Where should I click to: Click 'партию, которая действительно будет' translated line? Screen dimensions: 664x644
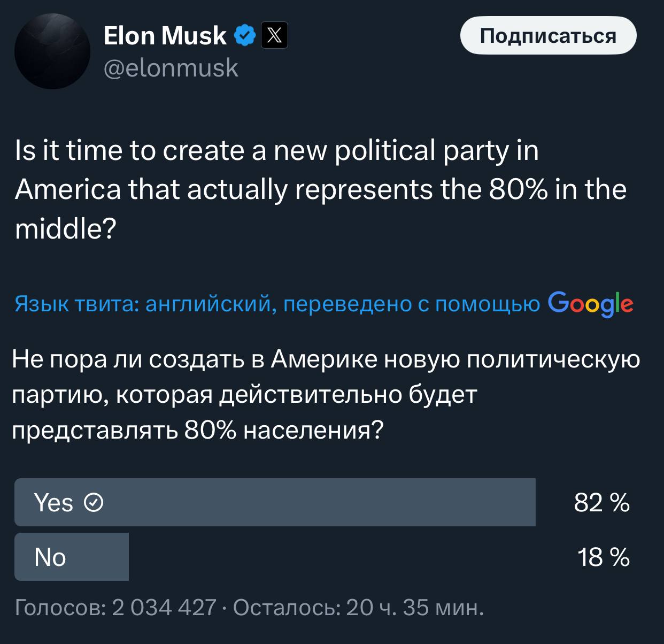point(244,394)
